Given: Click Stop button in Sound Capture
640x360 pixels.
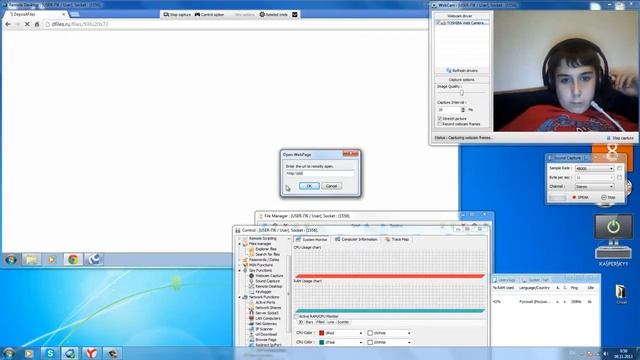Looking at the screenshot, I should (608, 197).
